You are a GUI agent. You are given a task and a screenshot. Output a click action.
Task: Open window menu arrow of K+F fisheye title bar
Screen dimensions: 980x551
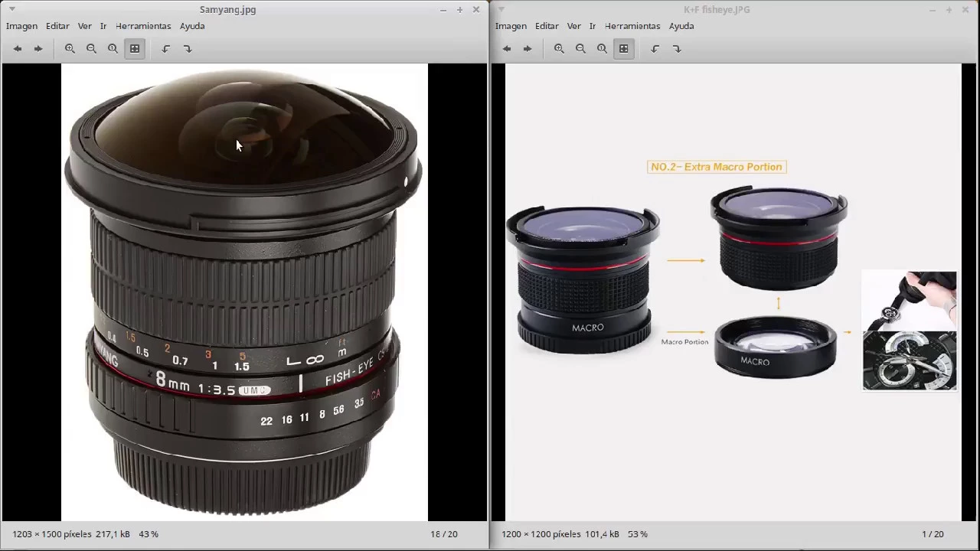(x=501, y=9)
